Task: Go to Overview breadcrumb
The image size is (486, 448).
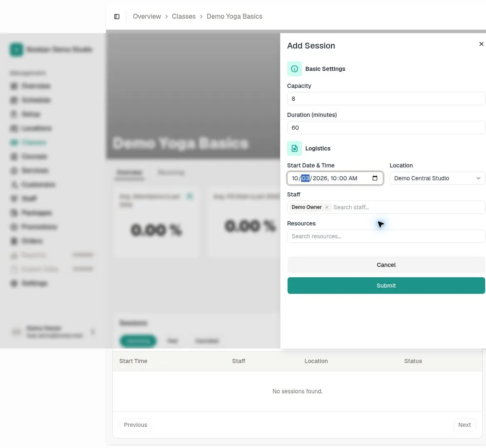Action: pyautogui.click(x=147, y=17)
